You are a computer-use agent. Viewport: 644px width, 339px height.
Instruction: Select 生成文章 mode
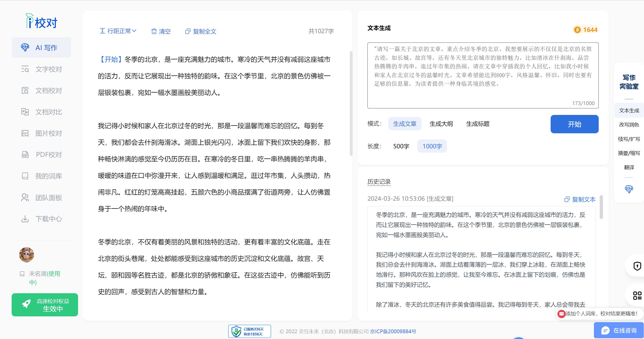[405, 124]
